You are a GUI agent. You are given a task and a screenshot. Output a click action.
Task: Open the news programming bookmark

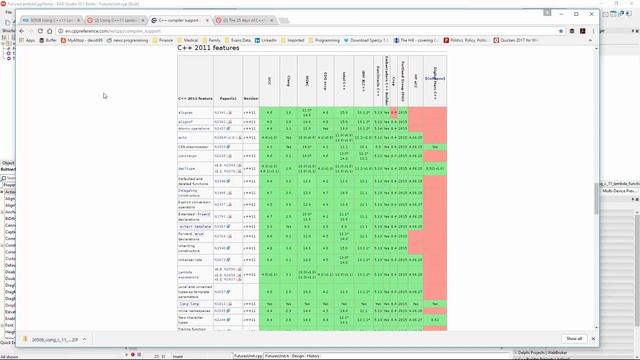click(127, 40)
